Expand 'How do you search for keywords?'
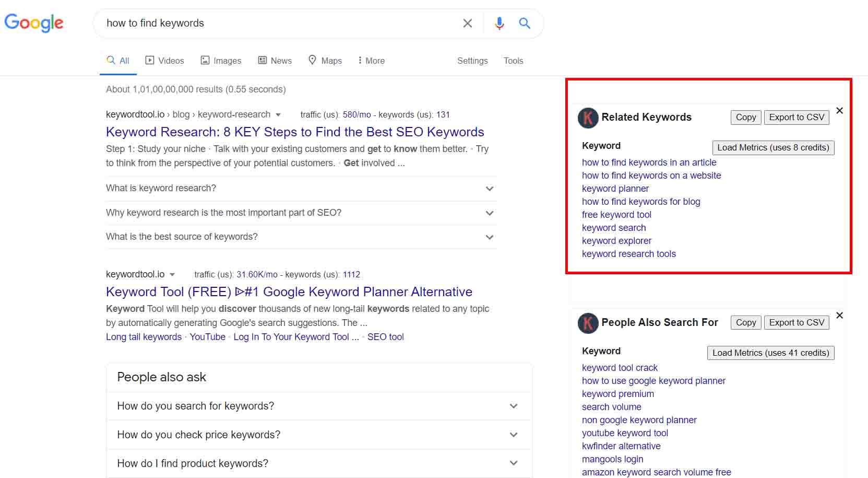This screenshot has width=868, height=478. pos(319,406)
